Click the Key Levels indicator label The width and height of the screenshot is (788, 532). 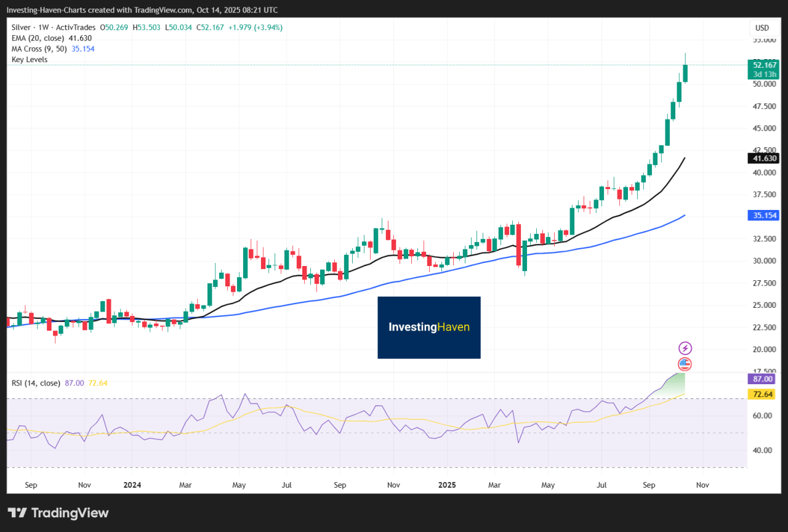(x=30, y=60)
